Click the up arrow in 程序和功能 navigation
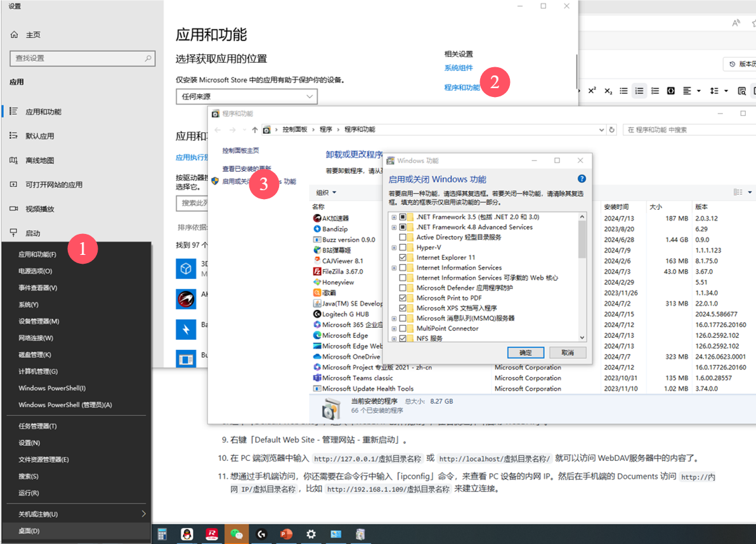This screenshot has width=756, height=544. 254,129
